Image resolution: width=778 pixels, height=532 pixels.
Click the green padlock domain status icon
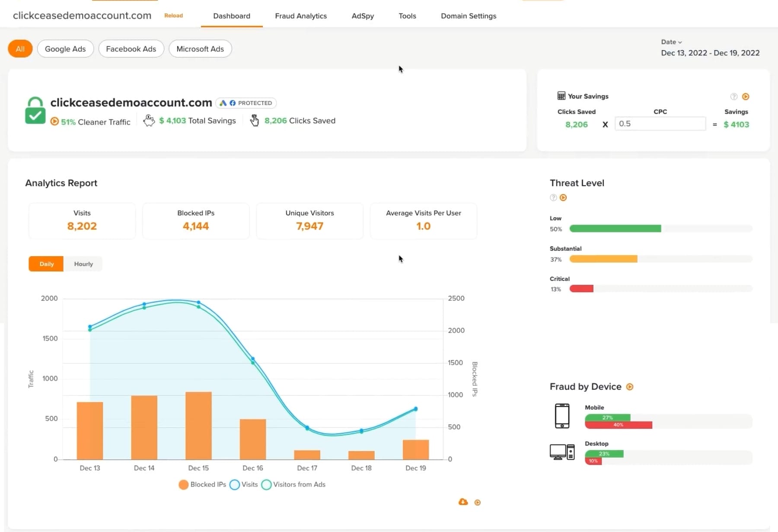(35, 109)
